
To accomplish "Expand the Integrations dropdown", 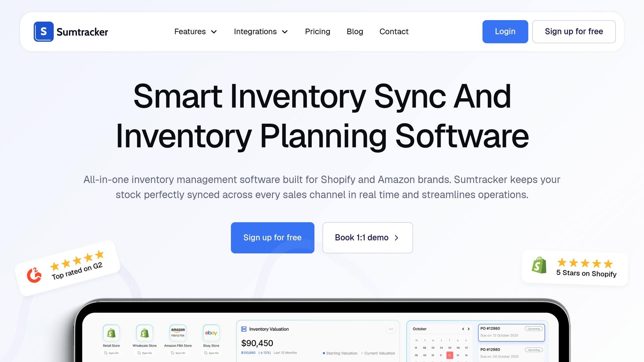I will click(x=261, y=31).
